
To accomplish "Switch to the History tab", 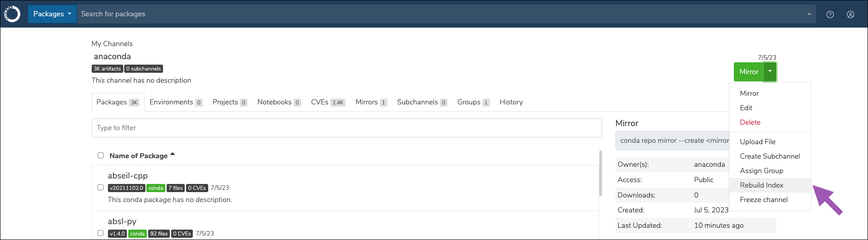I will (511, 102).
